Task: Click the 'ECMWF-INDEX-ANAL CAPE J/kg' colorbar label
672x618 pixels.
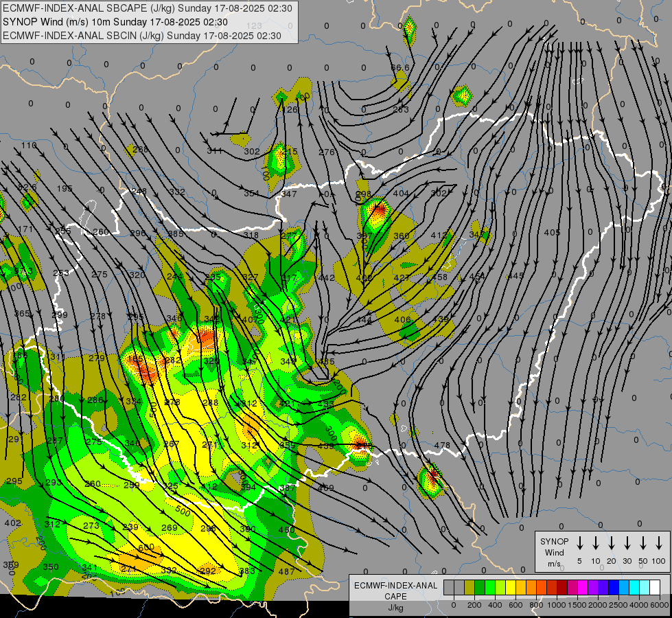Action: pyautogui.click(x=395, y=596)
